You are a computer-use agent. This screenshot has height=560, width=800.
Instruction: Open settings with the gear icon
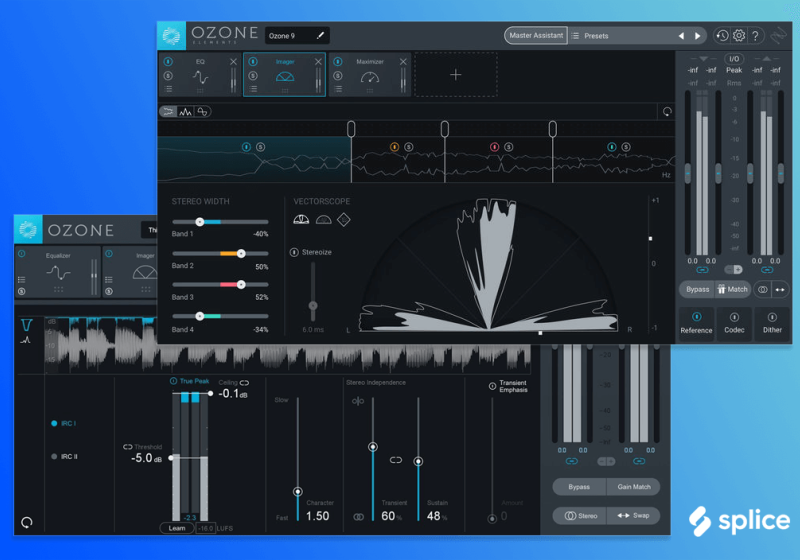(x=740, y=36)
